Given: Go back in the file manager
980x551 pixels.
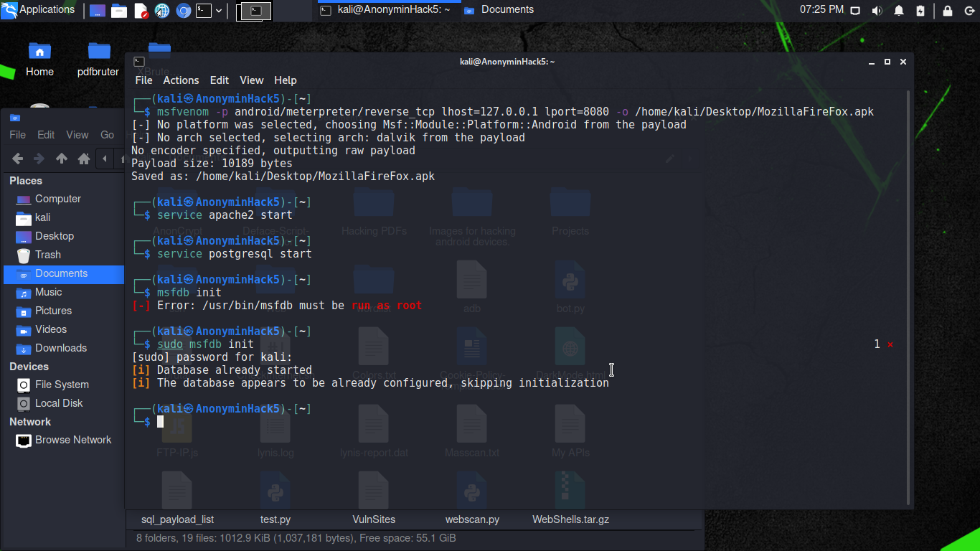Looking at the screenshot, I should [x=18, y=159].
